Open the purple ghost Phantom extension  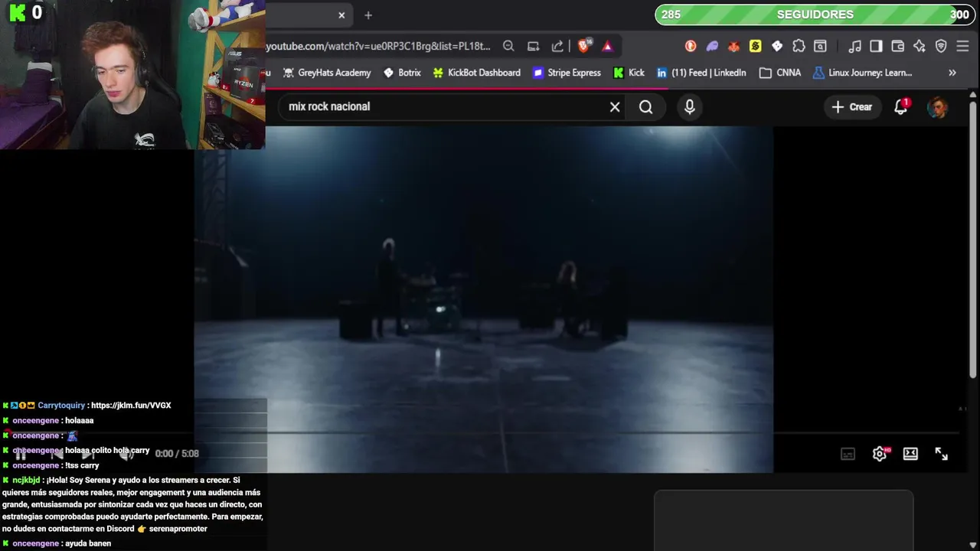[712, 46]
